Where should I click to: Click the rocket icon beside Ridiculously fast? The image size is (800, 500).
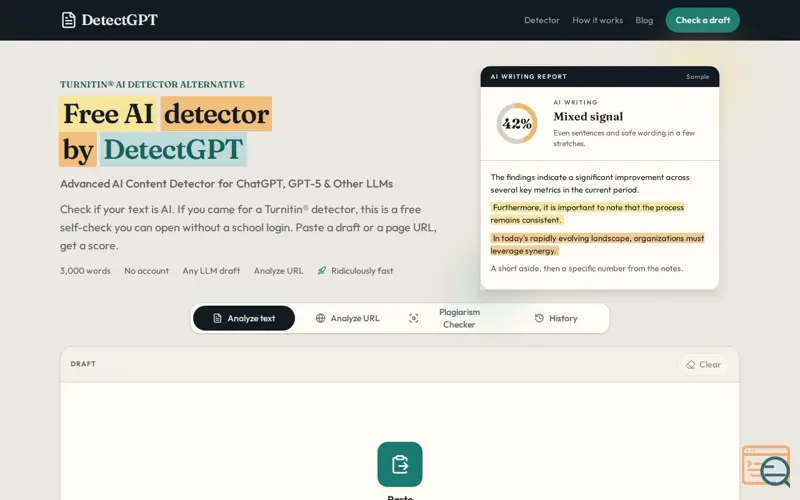[322, 271]
